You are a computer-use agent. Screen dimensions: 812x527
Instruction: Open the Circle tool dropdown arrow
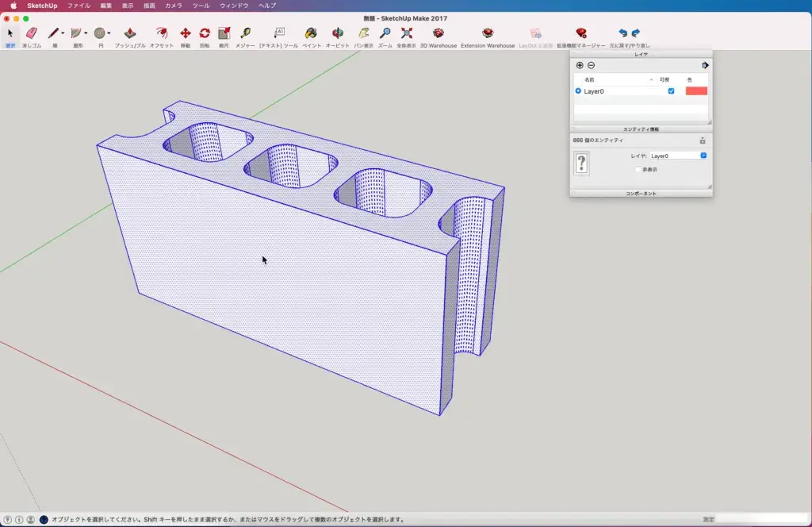[x=109, y=33]
